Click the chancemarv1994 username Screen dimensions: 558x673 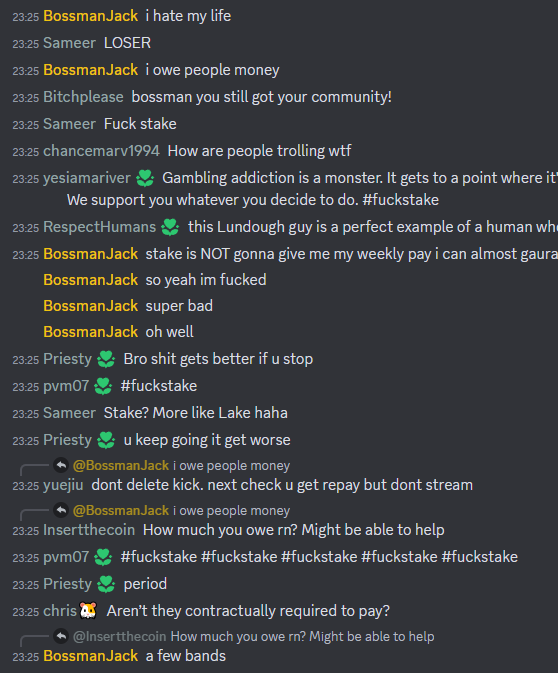tap(101, 151)
